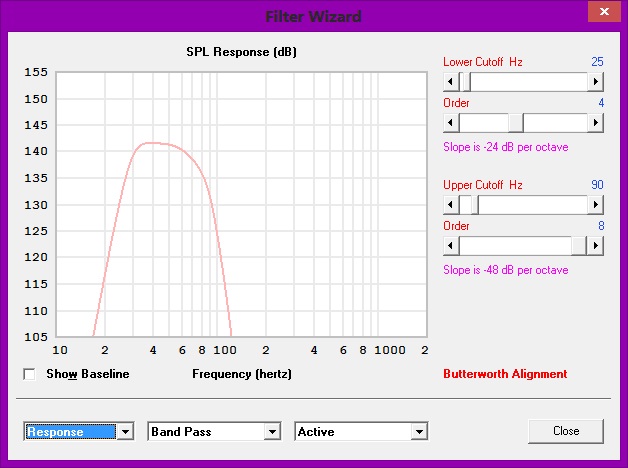Decrease upper filter Order with left arrow
Screen dimensions: 628x468
click(451, 245)
